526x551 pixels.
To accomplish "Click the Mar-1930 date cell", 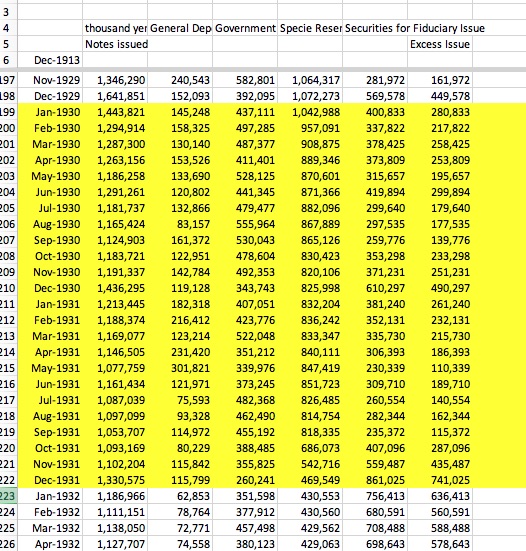I will (50, 144).
